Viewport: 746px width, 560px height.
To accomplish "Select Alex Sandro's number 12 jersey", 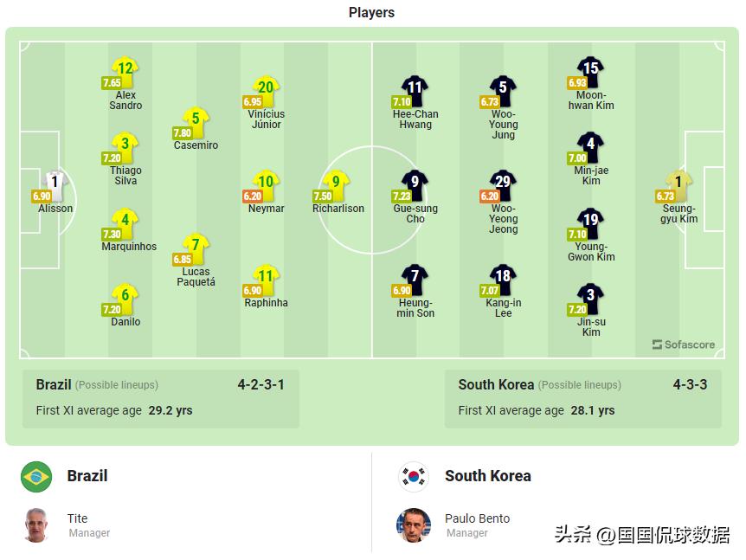I will [125, 69].
